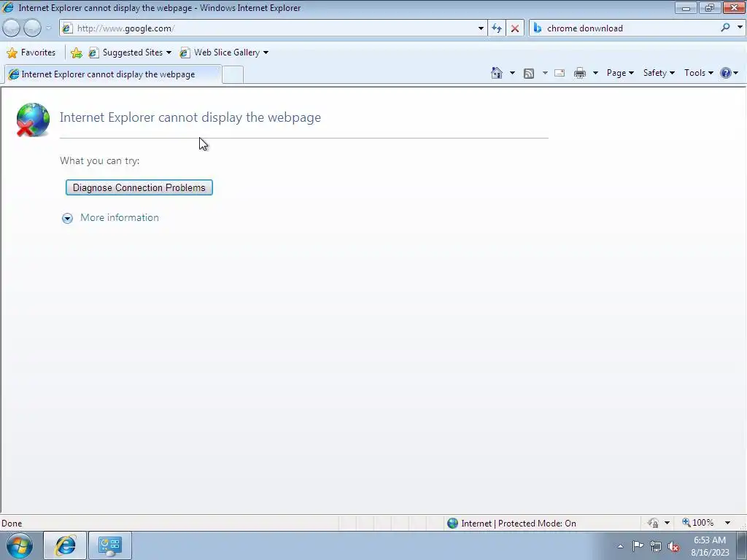Image resolution: width=747 pixels, height=560 pixels.
Task: Click the IE logo in title bar
Action: 7,7
